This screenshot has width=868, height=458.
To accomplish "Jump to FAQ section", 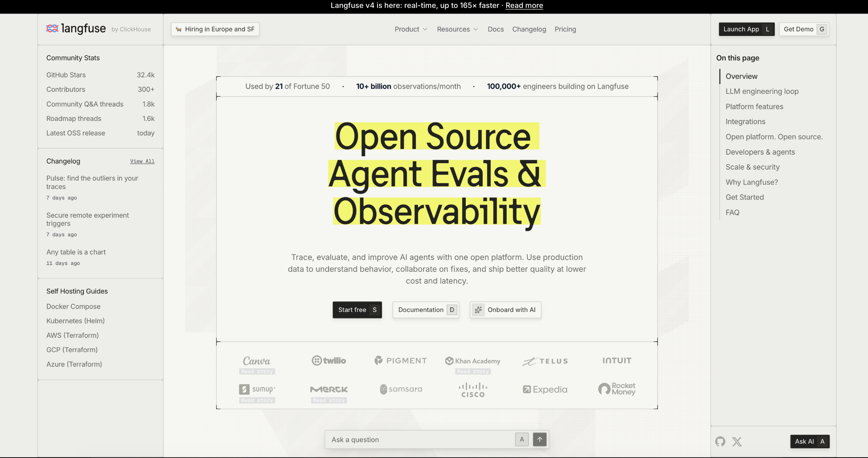I will point(732,212).
